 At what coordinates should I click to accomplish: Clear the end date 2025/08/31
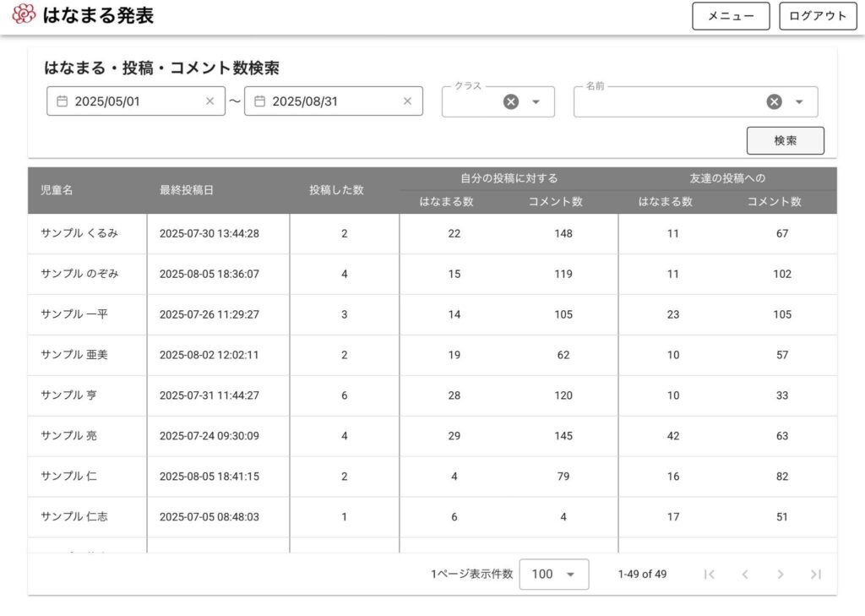[x=407, y=101]
